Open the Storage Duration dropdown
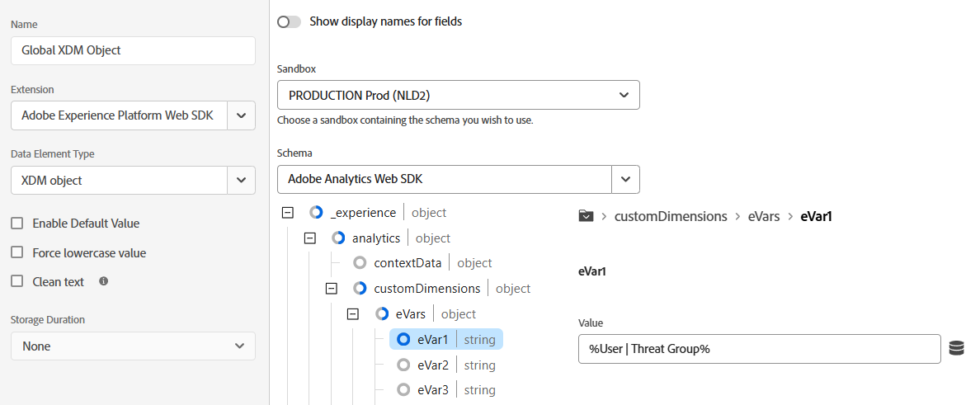The height and width of the screenshot is (405, 980). pos(133,346)
